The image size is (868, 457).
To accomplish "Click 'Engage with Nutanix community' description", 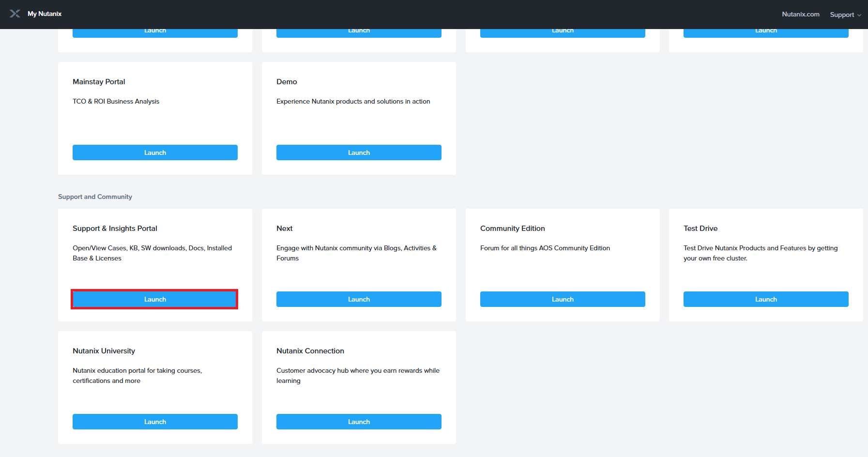I will coord(356,253).
